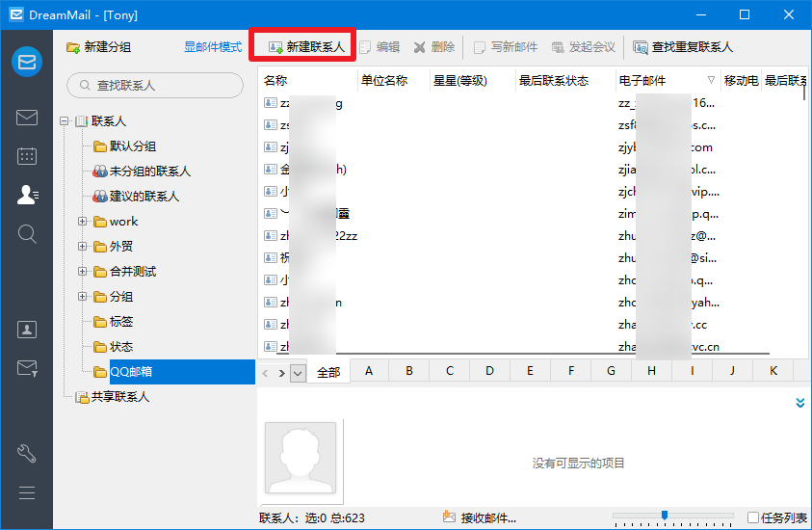This screenshot has width=812, height=530.
Task: Select the G alphabet tab
Action: pos(611,370)
